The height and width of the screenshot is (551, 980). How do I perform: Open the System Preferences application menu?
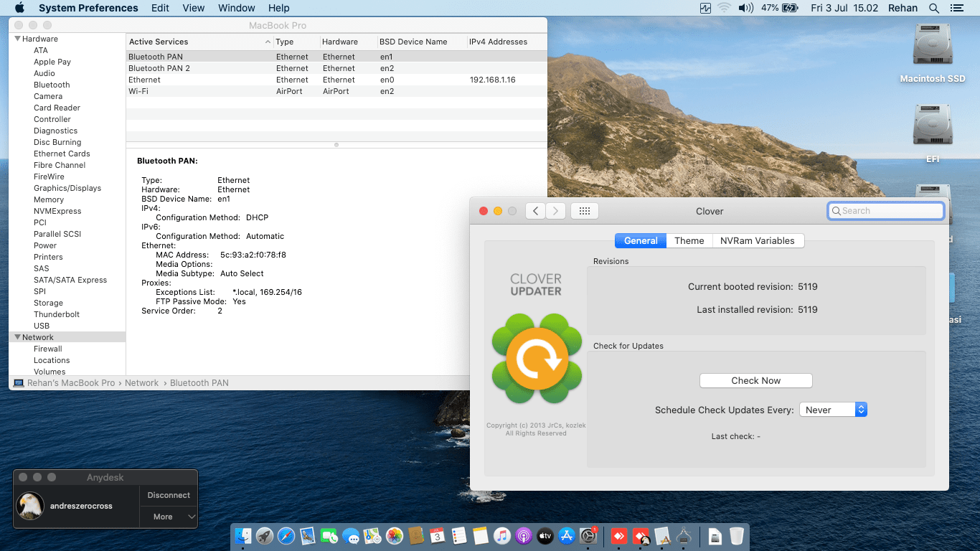[x=88, y=8]
